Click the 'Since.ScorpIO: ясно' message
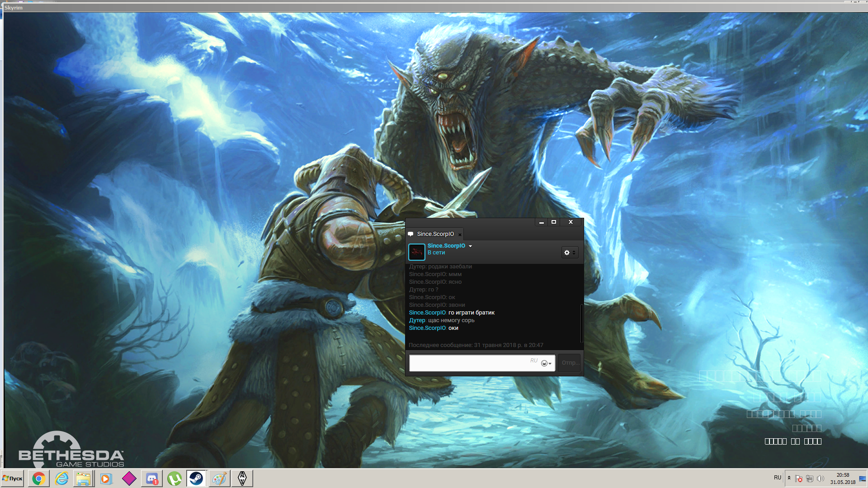The height and width of the screenshot is (488, 868). [435, 282]
